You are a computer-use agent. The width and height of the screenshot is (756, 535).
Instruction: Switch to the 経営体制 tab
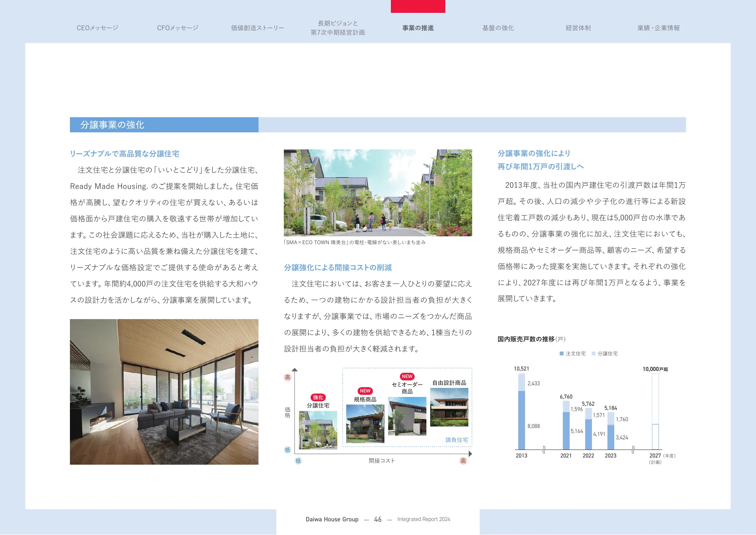[578, 28]
